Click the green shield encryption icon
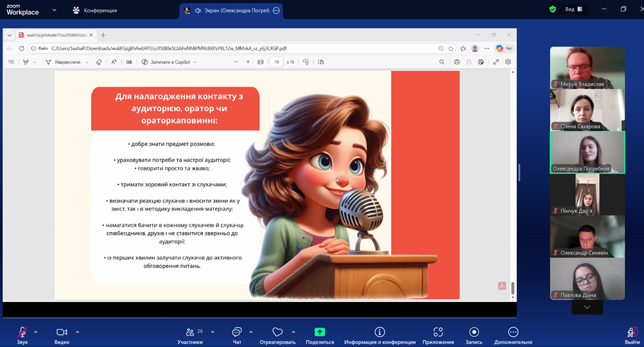644x347 pixels. (x=552, y=9)
